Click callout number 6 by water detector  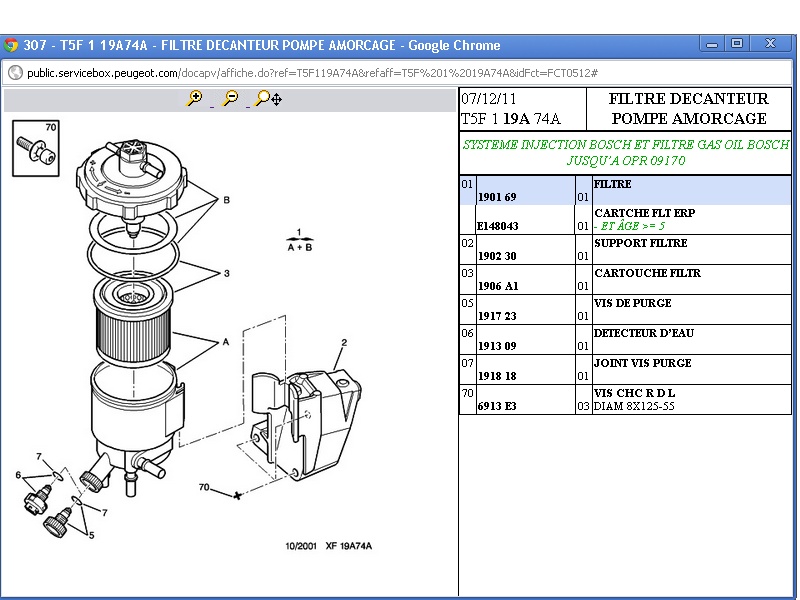click(x=18, y=475)
